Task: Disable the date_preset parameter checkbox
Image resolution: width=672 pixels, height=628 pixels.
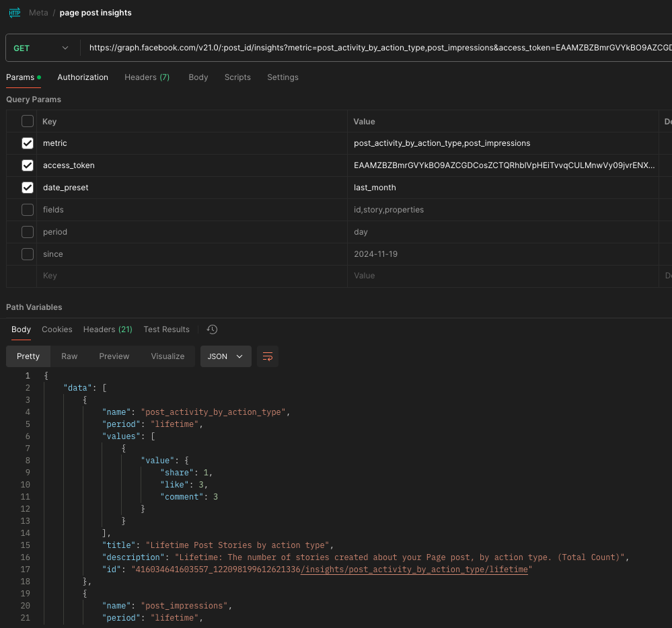Action: [x=28, y=188]
